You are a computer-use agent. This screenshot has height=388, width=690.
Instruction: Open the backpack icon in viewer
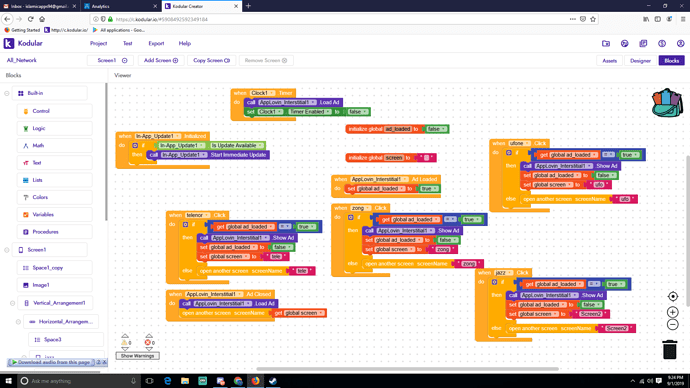click(x=667, y=103)
